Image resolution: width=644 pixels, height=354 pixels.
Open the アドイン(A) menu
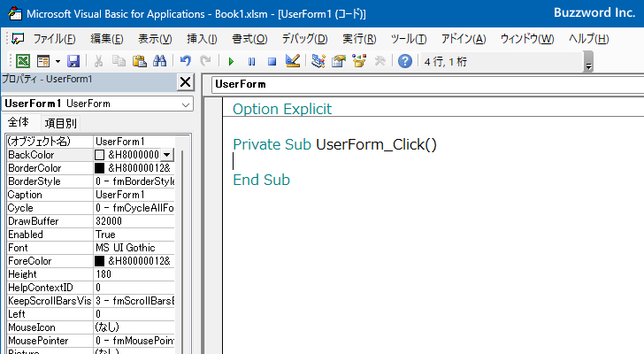point(464,39)
